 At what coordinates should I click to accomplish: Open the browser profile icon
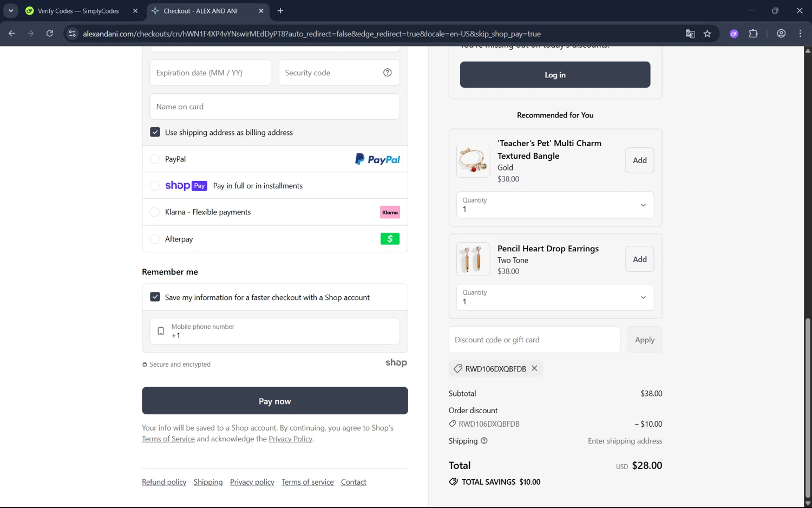781,34
